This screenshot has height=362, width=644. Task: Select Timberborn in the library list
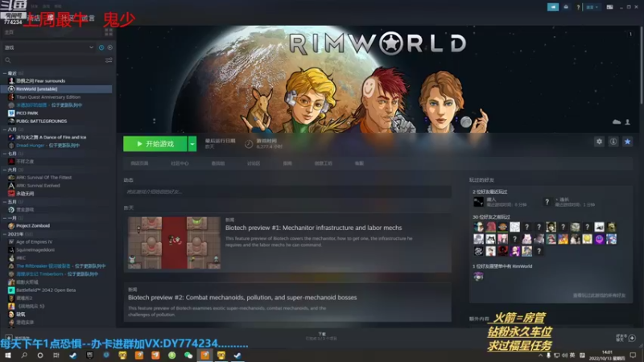click(56, 274)
